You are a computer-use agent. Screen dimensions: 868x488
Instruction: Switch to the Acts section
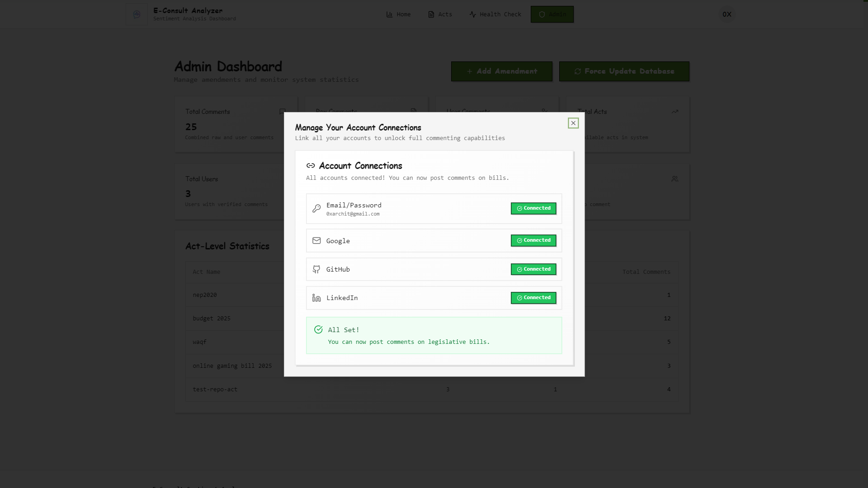[439, 14]
